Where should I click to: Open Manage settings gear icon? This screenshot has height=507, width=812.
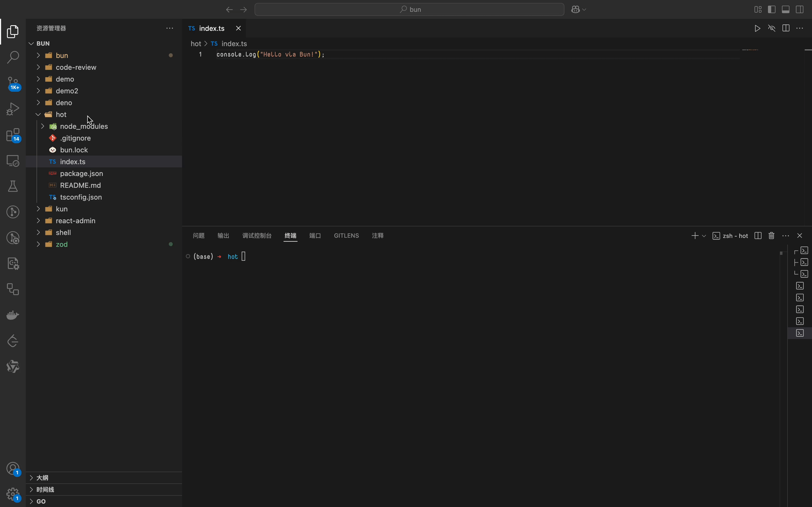13,494
